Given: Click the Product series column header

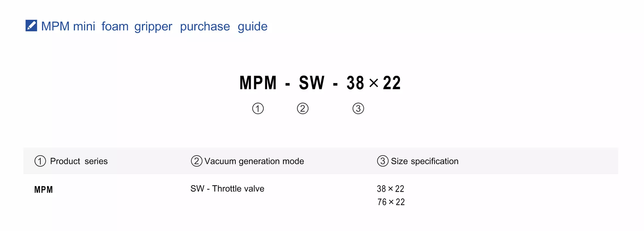Looking at the screenshot, I should pos(79,161).
